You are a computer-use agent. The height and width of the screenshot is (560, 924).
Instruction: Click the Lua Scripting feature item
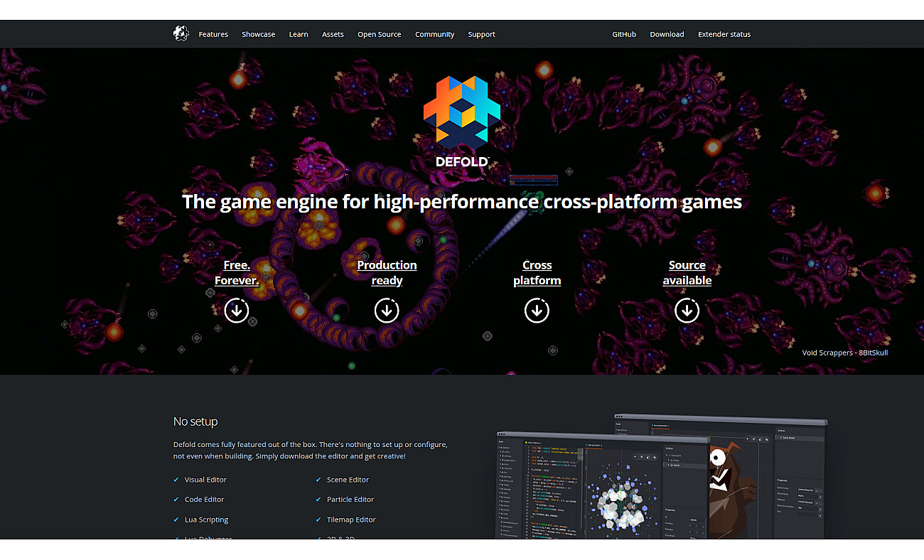(206, 519)
